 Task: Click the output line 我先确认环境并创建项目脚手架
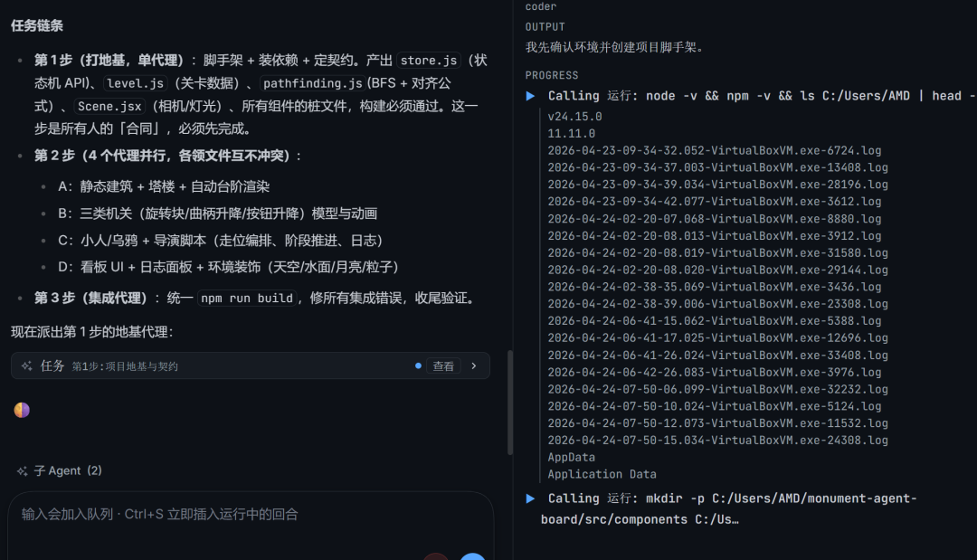(x=615, y=47)
